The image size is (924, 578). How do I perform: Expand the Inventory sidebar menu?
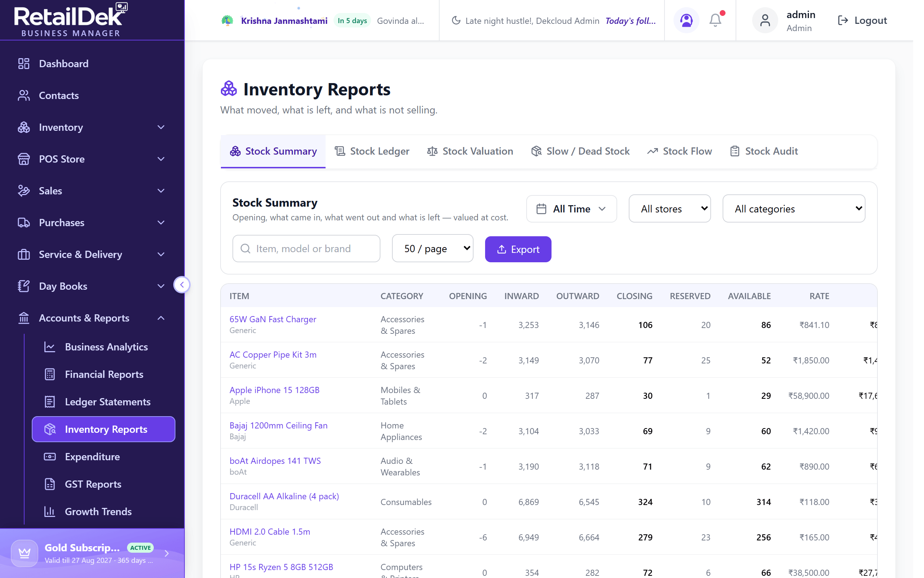pyautogui.click(x=92, y=127)
